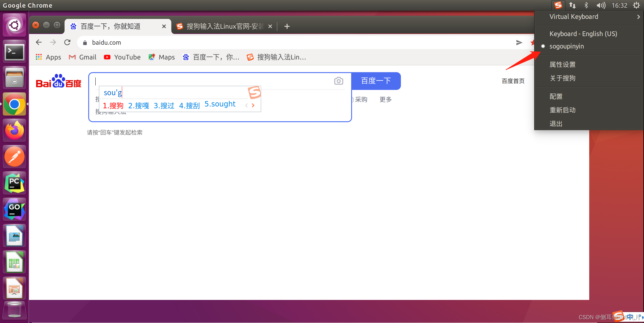Screen dimensions: 644x323
Task: Pick candidate 5.sought
Action: pyautogui.click(x=220, y=104)
